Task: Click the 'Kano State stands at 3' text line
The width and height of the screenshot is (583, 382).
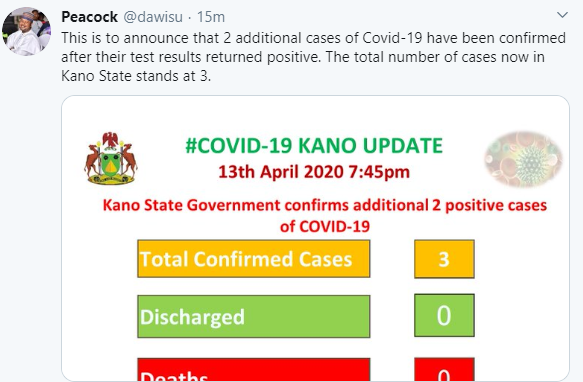Action: click(136, 76)
